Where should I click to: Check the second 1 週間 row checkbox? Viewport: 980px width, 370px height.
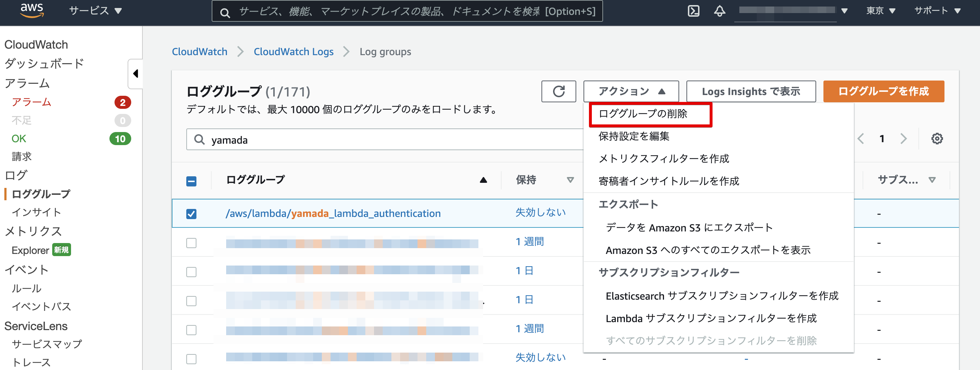coord(191,330)
